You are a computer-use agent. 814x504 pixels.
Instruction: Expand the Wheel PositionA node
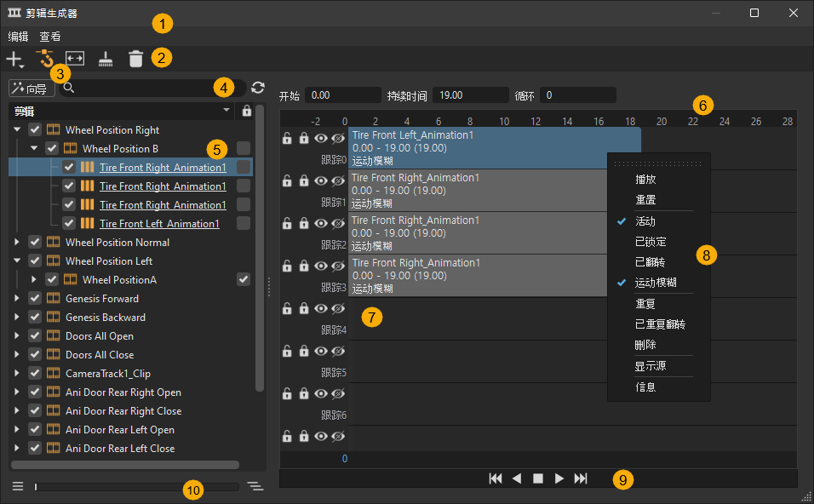tap(34, 279)
